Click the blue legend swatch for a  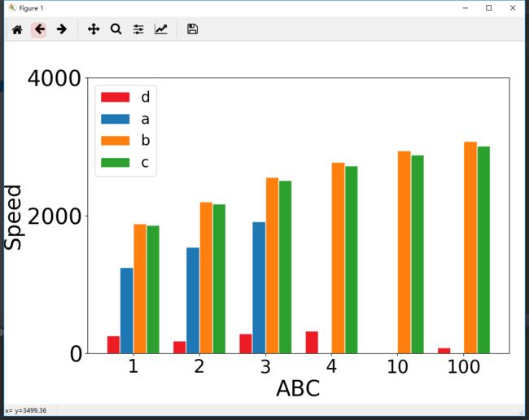pyautogui.click(x=115, y=119)
